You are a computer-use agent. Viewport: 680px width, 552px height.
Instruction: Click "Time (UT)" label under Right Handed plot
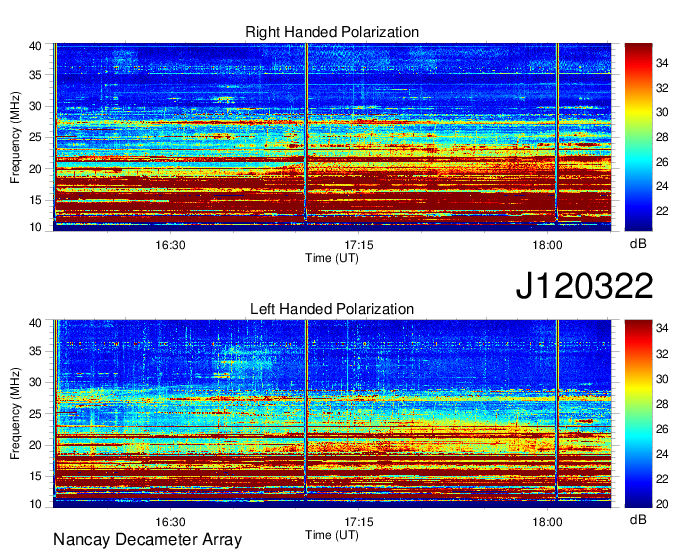click(332, 258)
